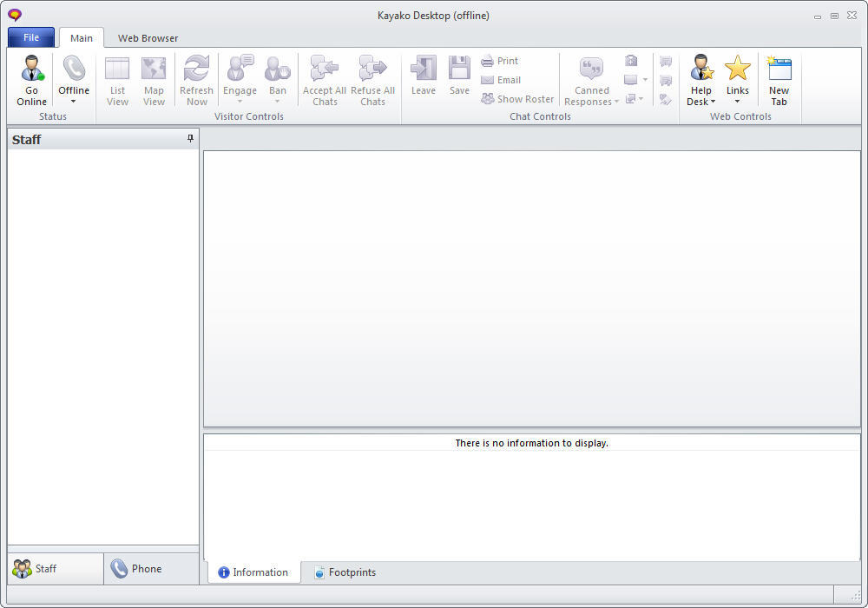The height and width of the screenshot is (608, 868).
Task: Open the File menu
Action: [x=31, y=37]
